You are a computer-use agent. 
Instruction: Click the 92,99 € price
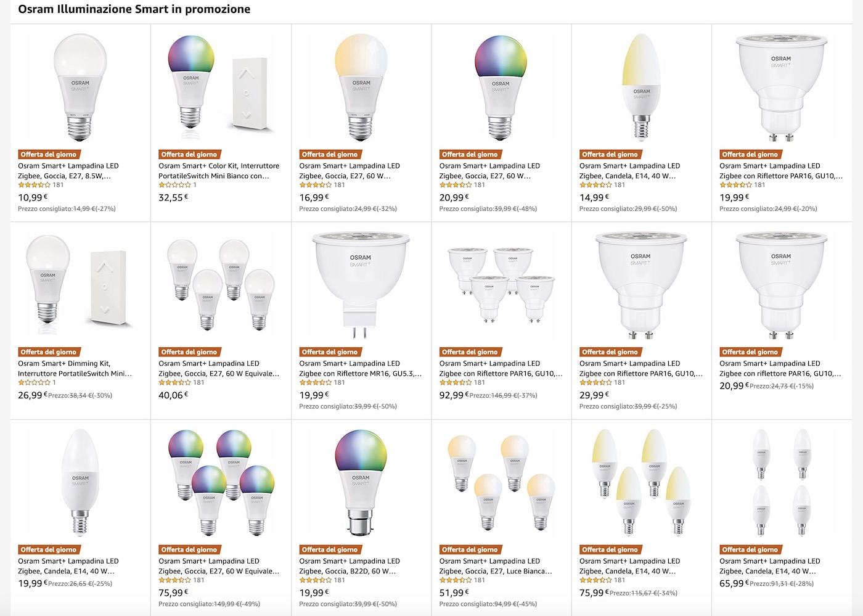pos(453,395)
